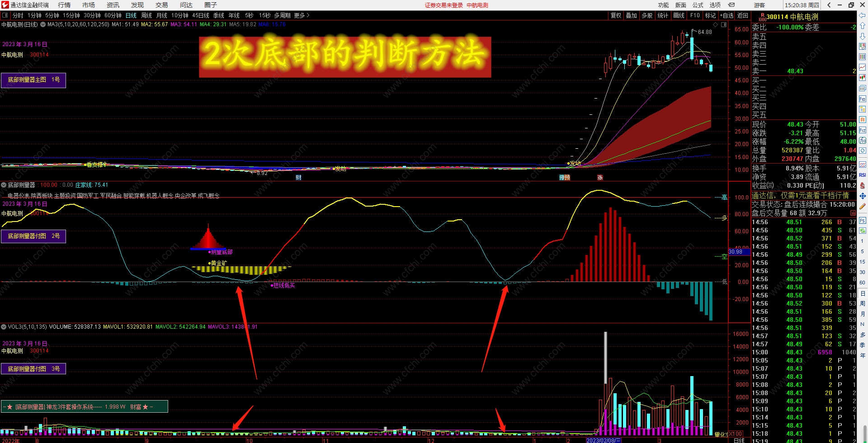This screenshot has width=868, height=443.
Task: Click 底部测量器付图 2号 button
Action: [x=33, y=236]
